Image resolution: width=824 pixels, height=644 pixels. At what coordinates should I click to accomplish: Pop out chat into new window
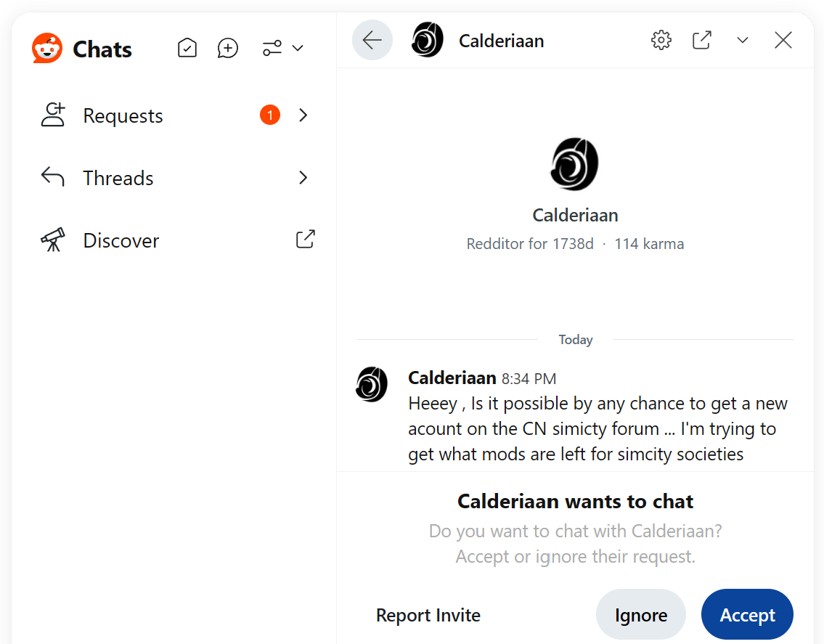702,40
